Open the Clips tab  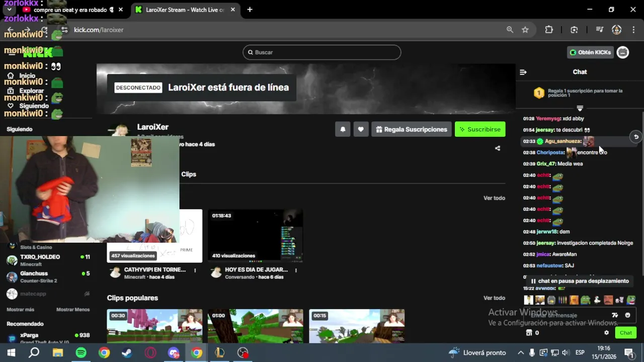point(189,174)
